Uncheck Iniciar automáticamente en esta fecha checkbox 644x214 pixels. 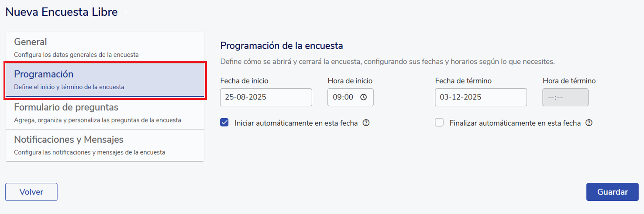(224, 123)
